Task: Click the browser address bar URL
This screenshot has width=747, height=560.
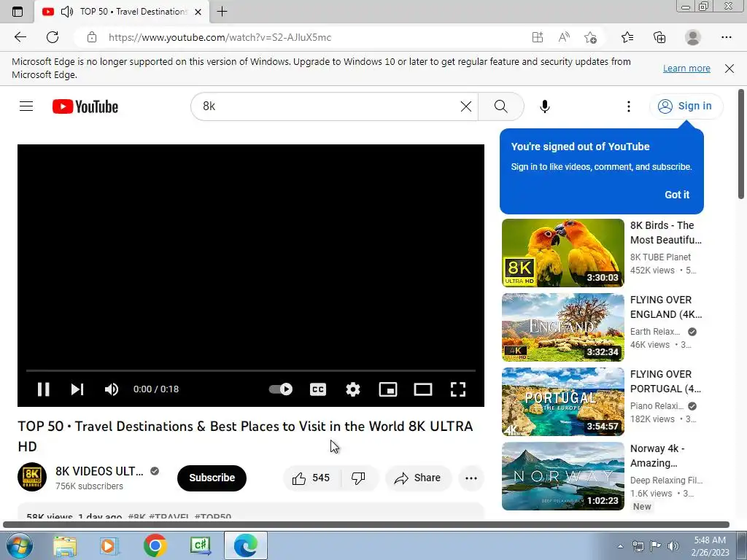Action: point(220,37)
